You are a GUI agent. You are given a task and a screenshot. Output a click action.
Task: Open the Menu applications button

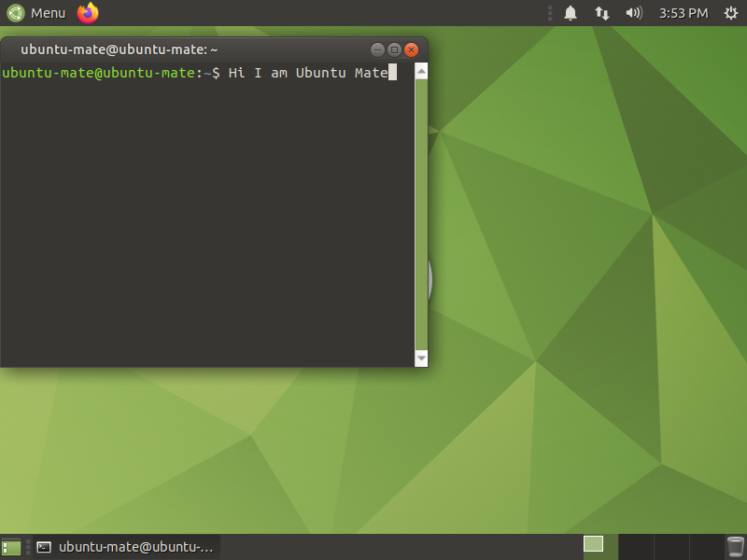[48, 13]
